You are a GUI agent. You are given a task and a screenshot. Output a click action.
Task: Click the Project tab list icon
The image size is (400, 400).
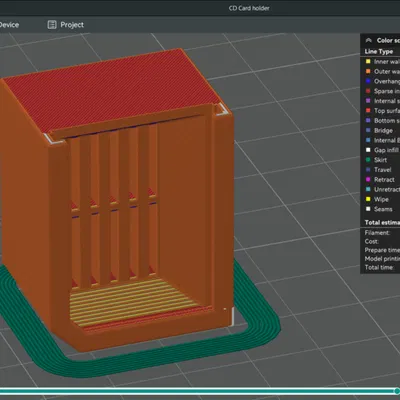(52, 25)
